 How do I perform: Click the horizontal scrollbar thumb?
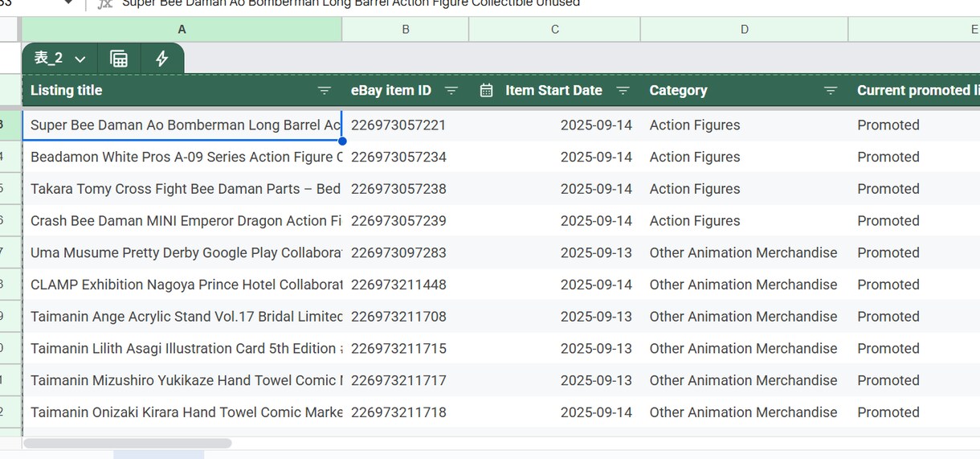(x=128, y=443)
